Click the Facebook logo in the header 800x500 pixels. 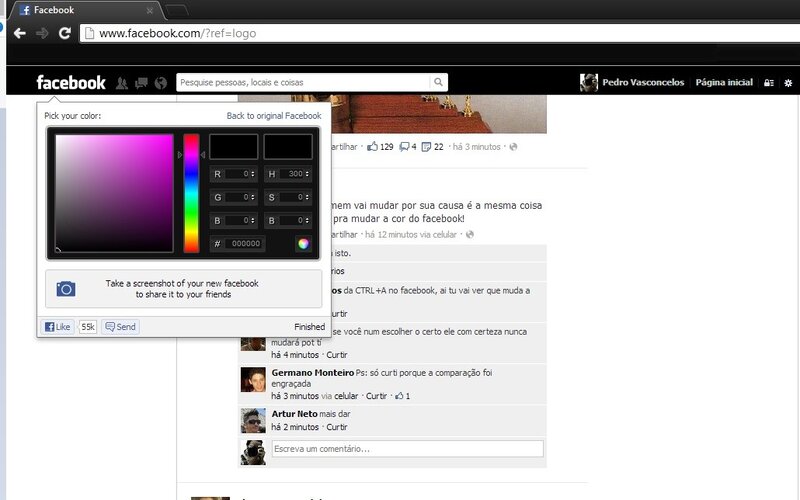click(71, 82)
